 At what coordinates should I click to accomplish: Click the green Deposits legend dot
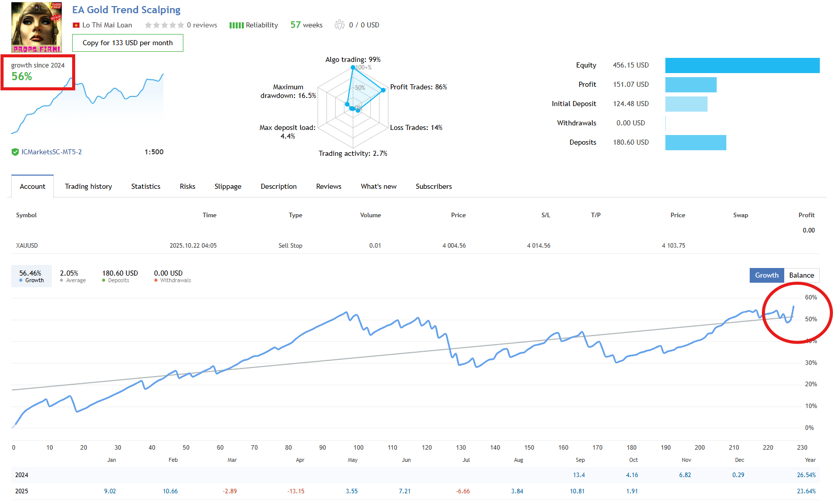[x=104, y=281]
